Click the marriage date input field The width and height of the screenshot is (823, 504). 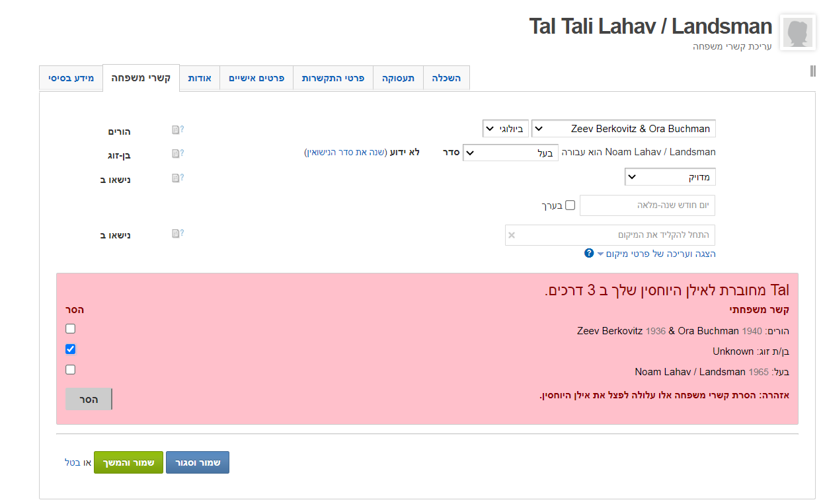pyautogui.click(x=647, y=205)
